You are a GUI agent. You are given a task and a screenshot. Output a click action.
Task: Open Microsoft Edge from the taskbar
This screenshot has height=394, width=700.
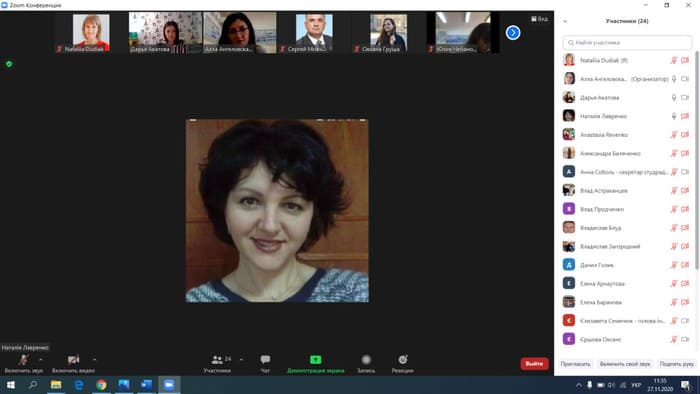[79, 385]
